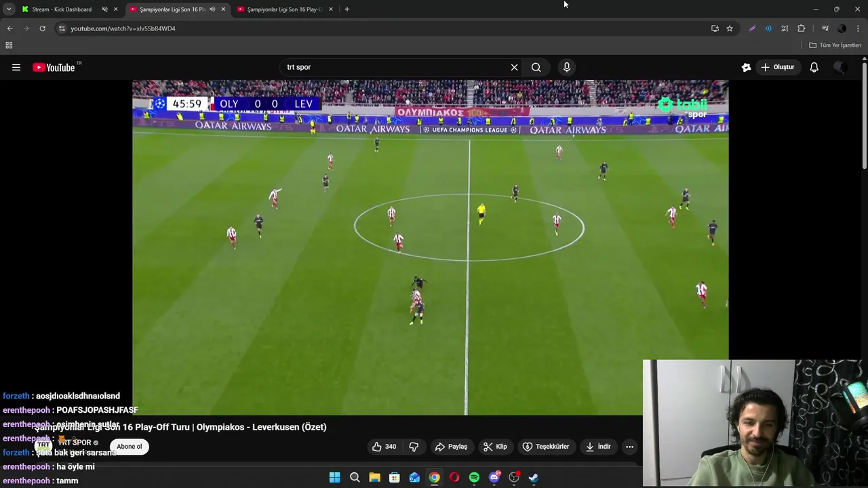The width and height of the screenshot is (868, 488).
Task: Open Steam from taskbar
Action: point(534,477)
